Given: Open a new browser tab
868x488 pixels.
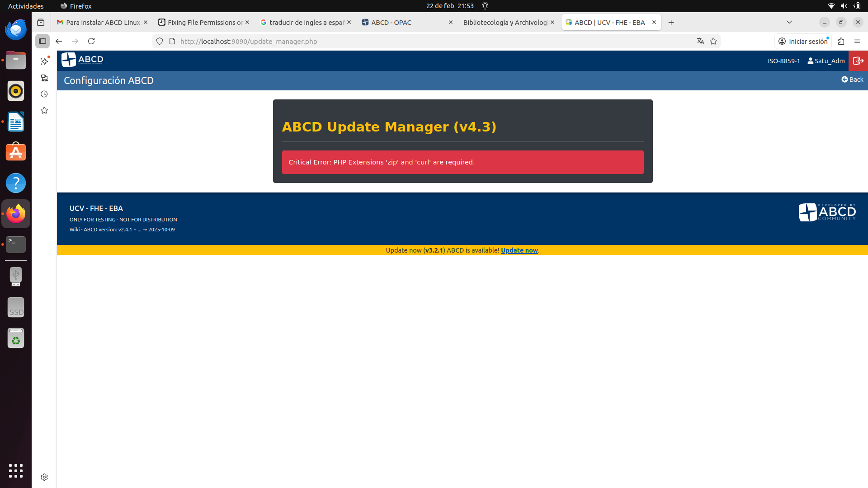Looking at the screenshot, I should [x=671, y=22].
